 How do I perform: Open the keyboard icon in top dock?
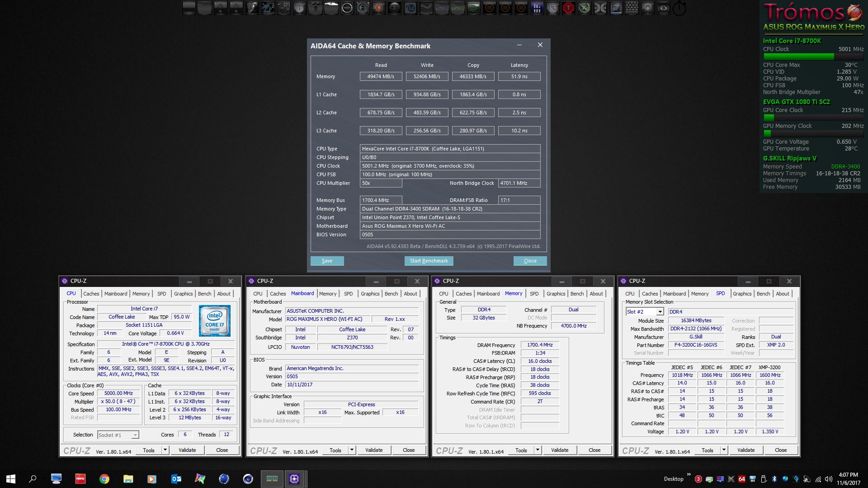pos(632,8)
